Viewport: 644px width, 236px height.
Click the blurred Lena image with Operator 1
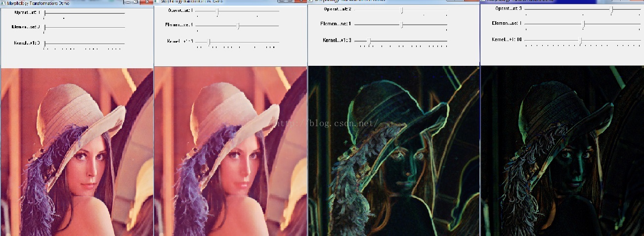coord(231,151)
